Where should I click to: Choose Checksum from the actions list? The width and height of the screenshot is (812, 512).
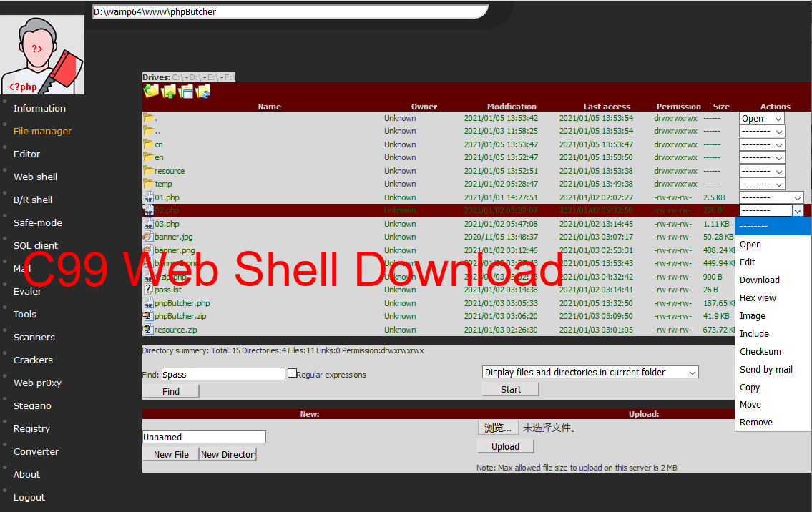[773, 352]
